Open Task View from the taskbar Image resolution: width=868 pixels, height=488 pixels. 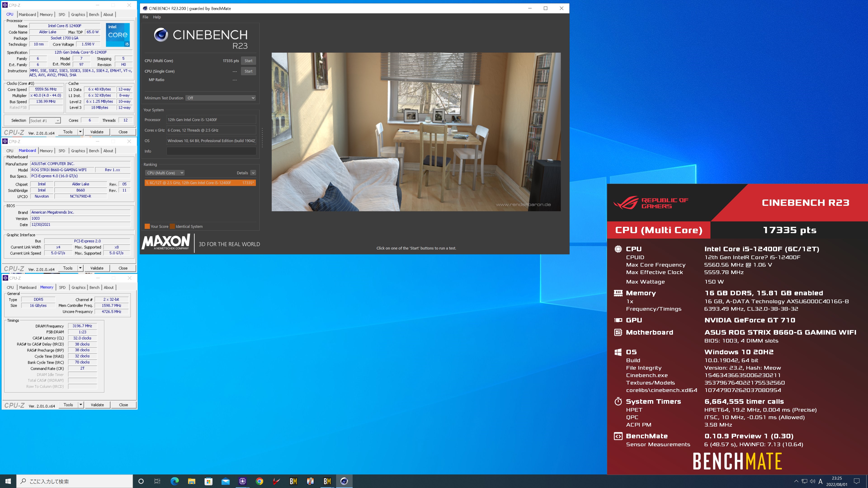tap(157, 481)
